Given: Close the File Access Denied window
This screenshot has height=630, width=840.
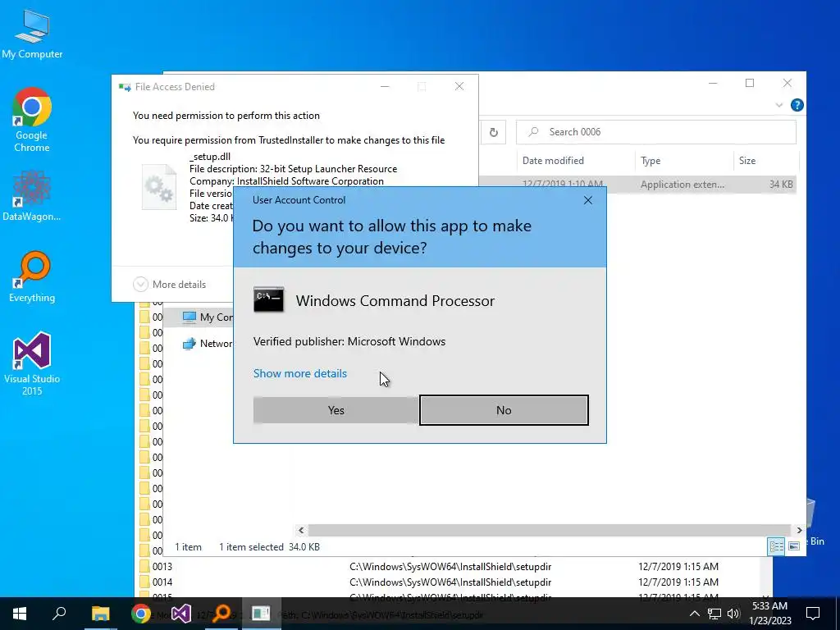Looking at the screenshot, I should tap(459, 86).
